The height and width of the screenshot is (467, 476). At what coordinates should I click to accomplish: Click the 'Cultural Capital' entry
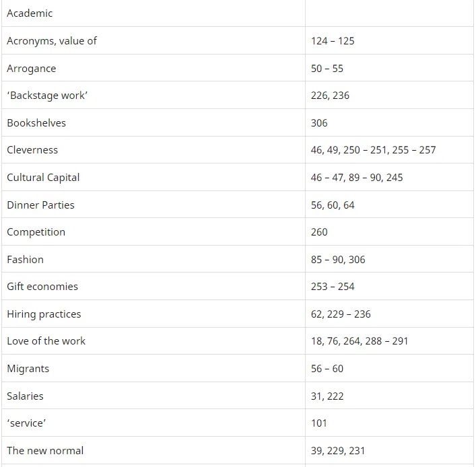click(43, 178)
